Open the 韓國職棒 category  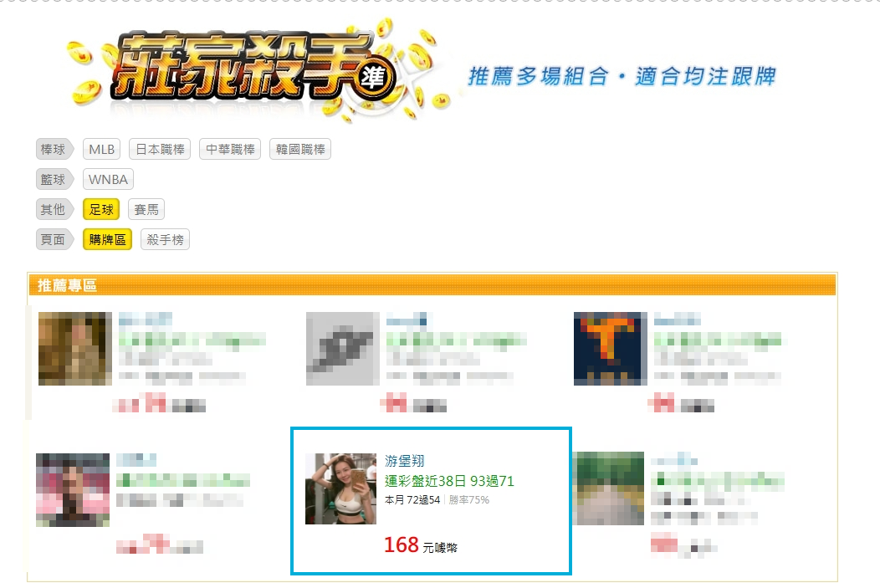pyautogui.click(x=300, y=149)
